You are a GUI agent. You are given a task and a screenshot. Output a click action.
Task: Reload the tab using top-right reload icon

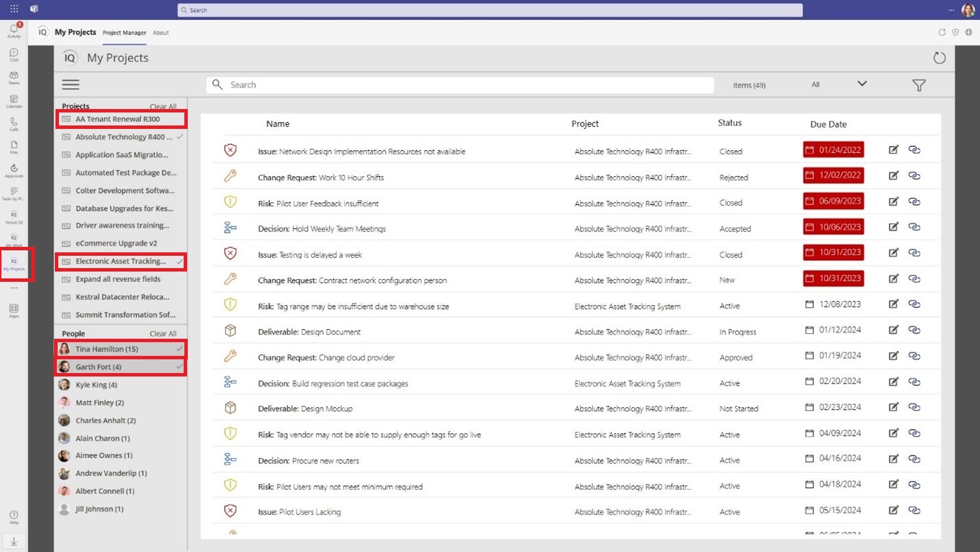[942, 32]
